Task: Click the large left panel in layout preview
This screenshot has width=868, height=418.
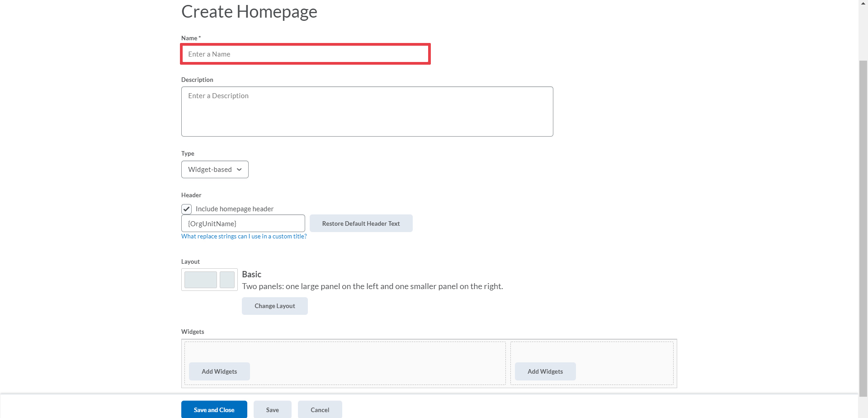Action: (x=200, y=280)
